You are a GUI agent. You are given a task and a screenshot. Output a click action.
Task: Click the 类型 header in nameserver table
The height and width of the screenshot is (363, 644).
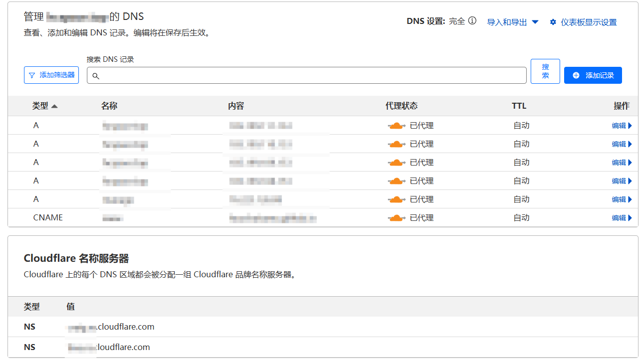(32, 307)
